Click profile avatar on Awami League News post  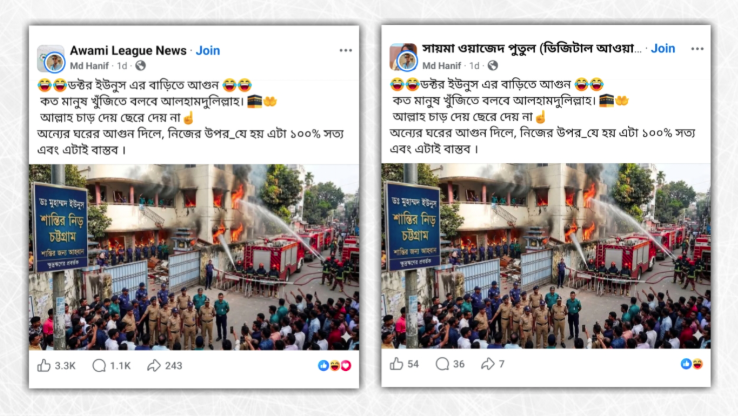pos(51,58)
